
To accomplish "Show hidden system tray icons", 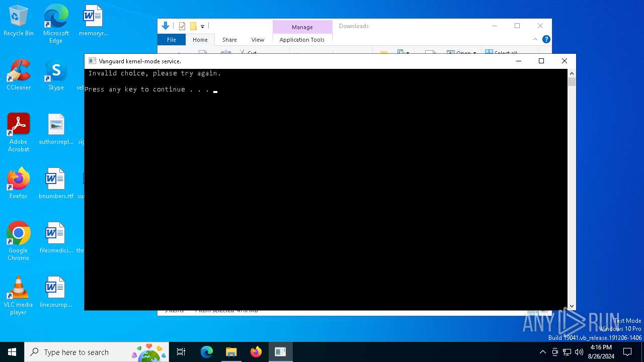I will point(542,352).
